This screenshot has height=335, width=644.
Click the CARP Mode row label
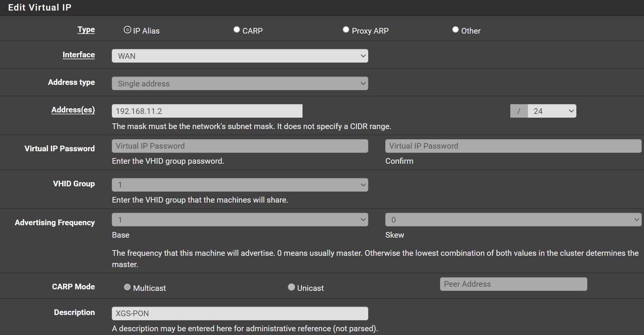click(73, 287)
